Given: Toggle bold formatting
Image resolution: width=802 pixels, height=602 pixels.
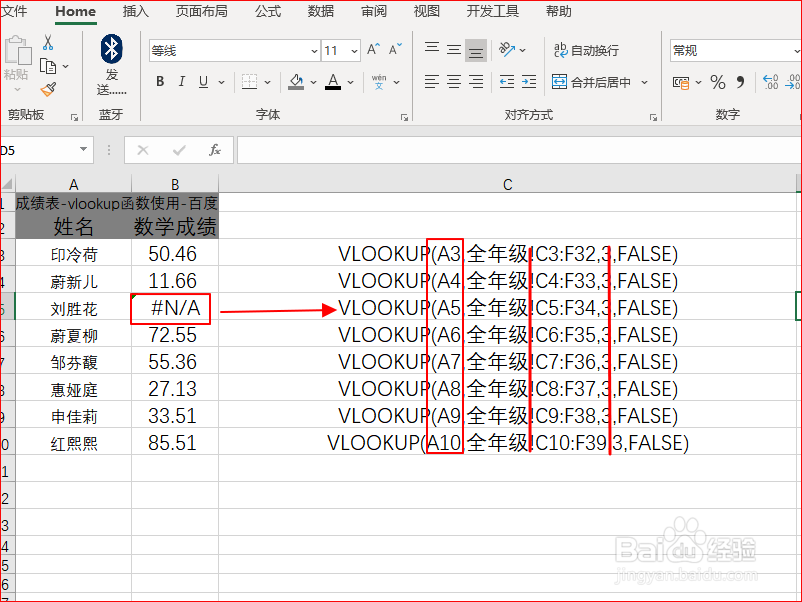Looking at the screenshot, I should 160,81.
